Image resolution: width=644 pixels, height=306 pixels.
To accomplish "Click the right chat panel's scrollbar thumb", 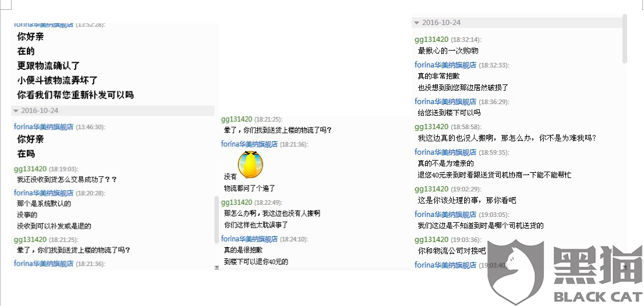I will pos(625,38).
